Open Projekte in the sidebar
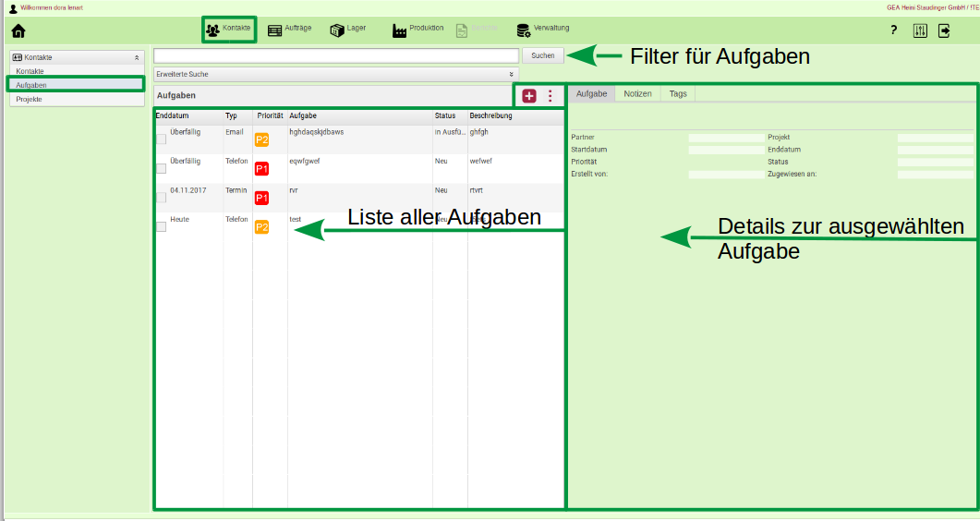The image size is (980, 521). (x=30, y=99)
